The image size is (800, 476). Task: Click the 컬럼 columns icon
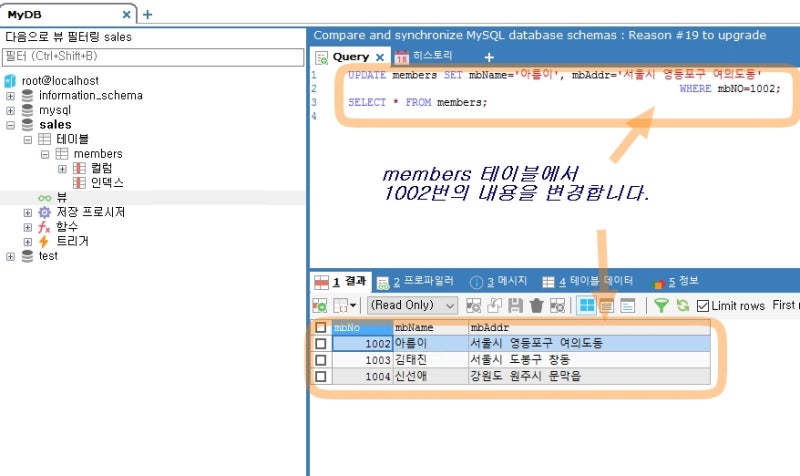pos(79,168)
